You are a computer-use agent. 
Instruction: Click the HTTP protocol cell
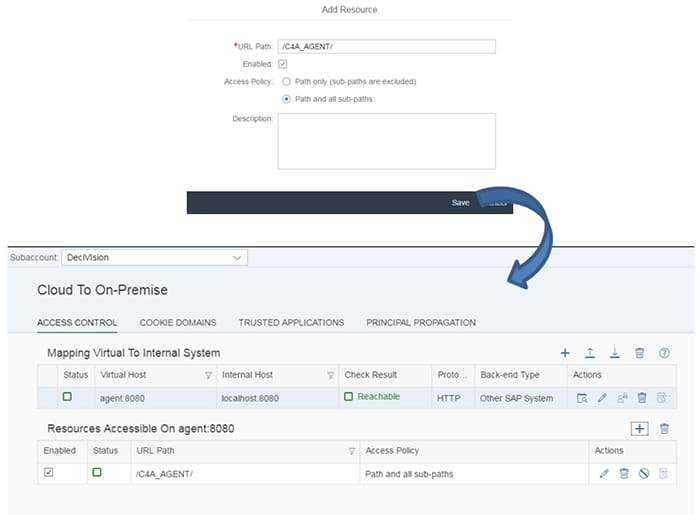point(453,398)
